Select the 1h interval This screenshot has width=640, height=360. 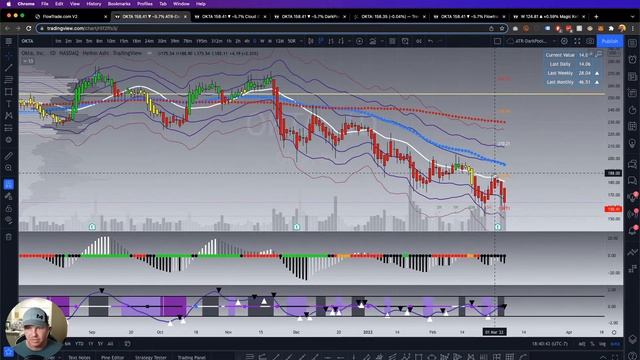(229, 41)
